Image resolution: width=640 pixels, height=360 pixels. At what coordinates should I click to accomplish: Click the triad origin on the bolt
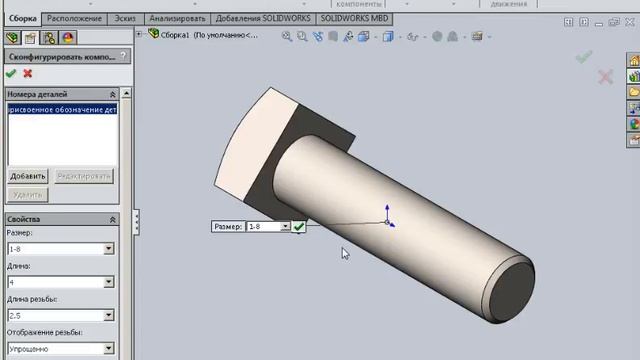tap(387, 222)
